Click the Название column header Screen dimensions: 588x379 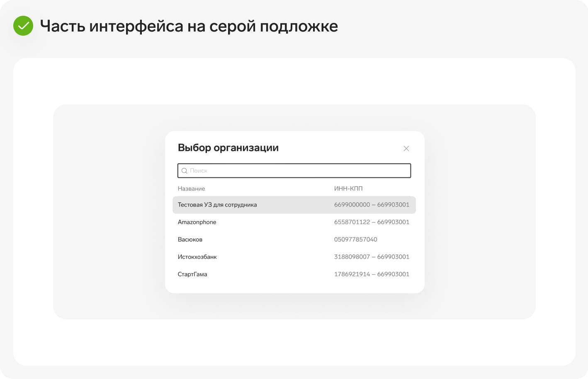tap(191, 189)
